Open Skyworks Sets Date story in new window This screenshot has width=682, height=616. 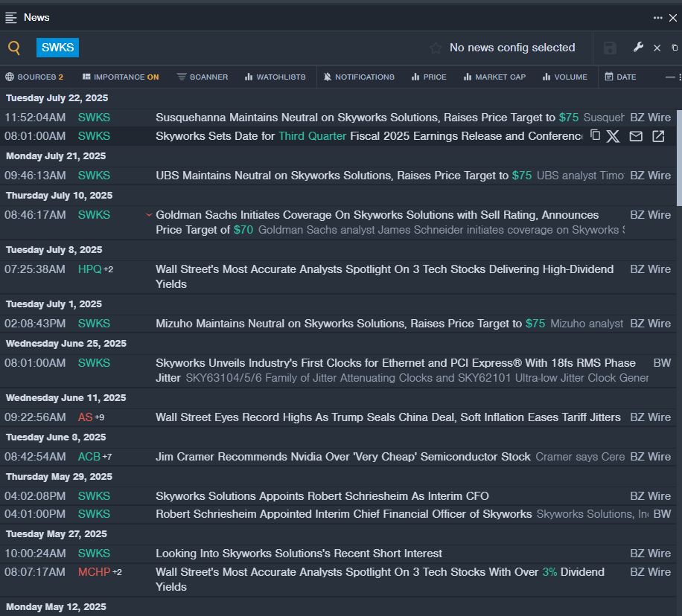(x=658, y=136)
